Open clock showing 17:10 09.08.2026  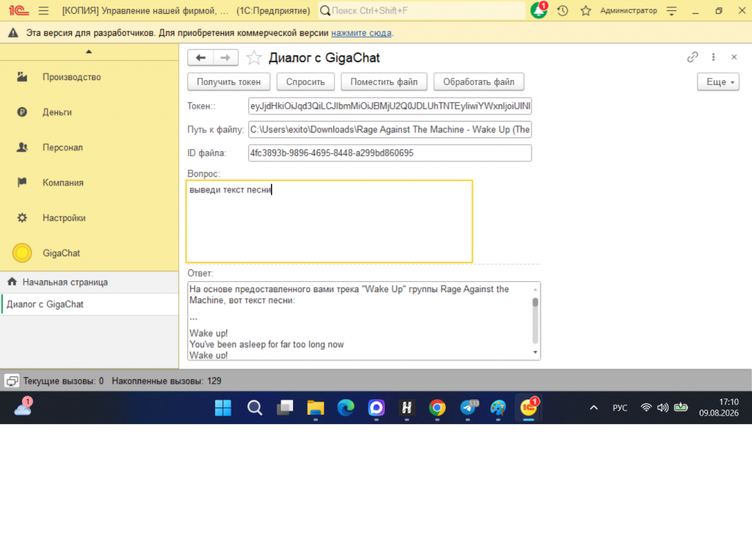(719, 407)
